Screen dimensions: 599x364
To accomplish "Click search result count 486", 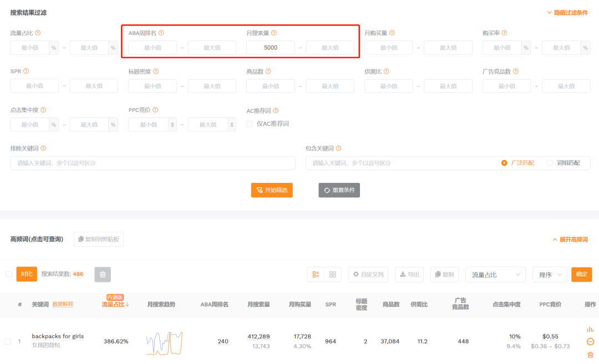I will [78, 274].
